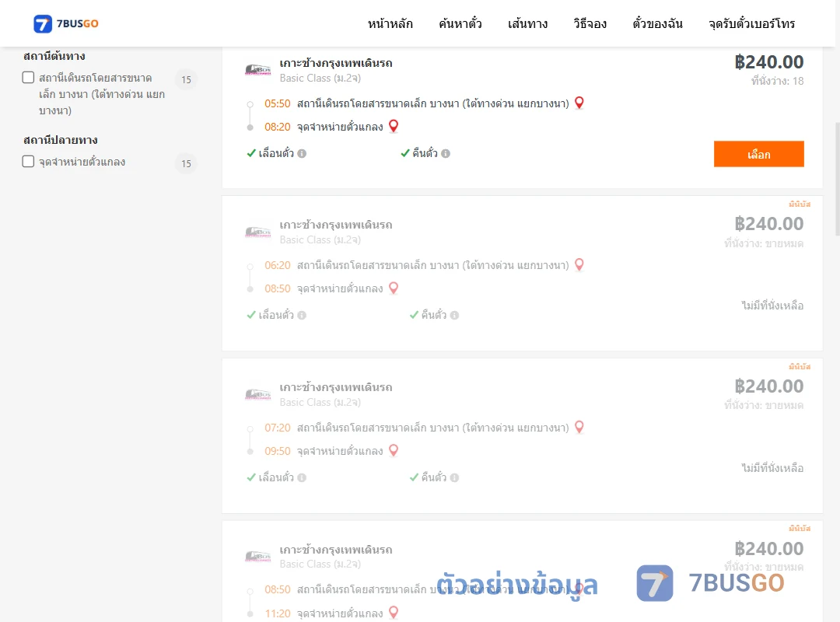
Task: Open the จุดรับตั๋วเบอร์โทร menu item
Action: [751, 23]
